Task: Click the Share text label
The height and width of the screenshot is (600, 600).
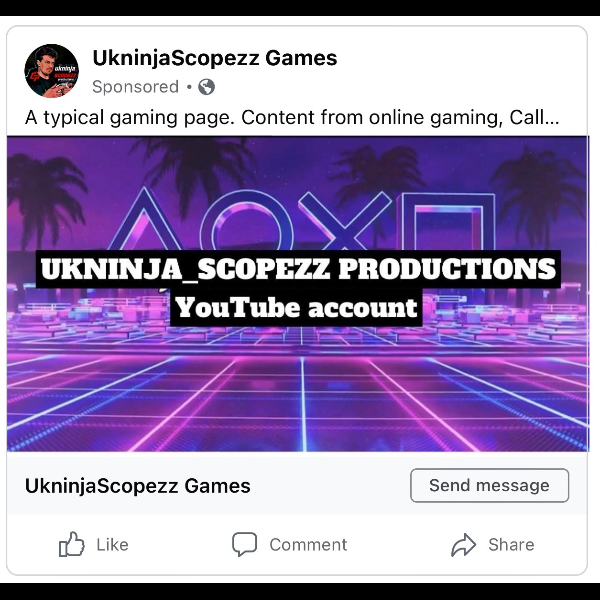Action: (x=511, y=545)
